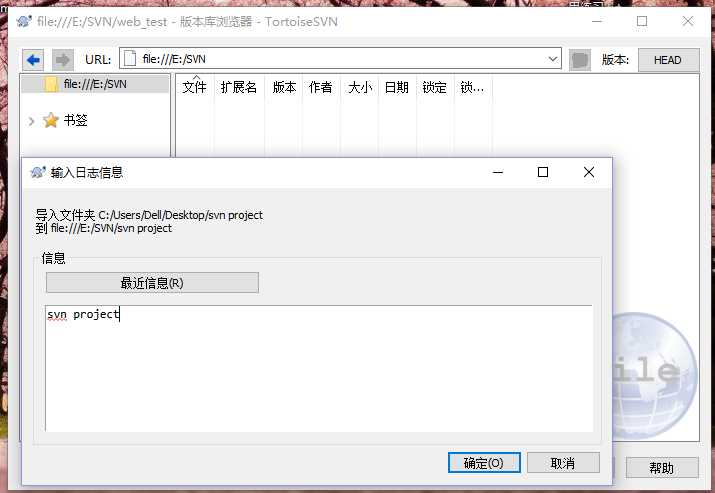The image size is (715, 493).
Task: Sort by the 锁定 column header
Action: pyautogui.click(x=435, y=87)
